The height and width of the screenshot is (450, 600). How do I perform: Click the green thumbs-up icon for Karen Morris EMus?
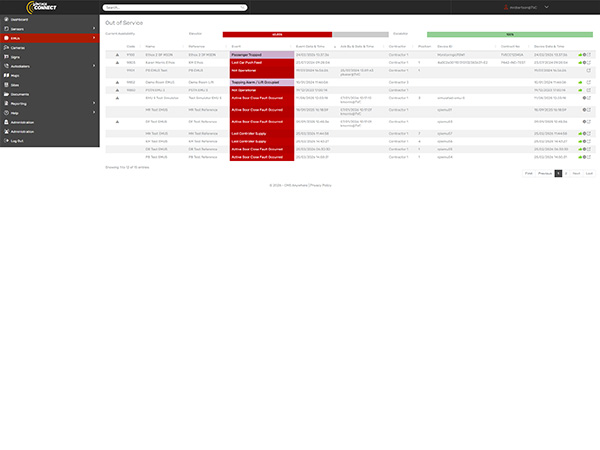click(581, 62)
